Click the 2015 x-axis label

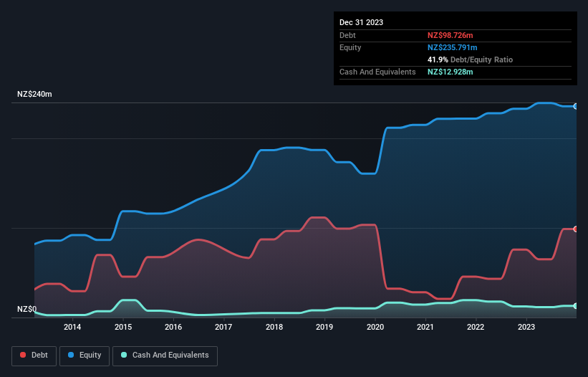click(x=123, y=327)
